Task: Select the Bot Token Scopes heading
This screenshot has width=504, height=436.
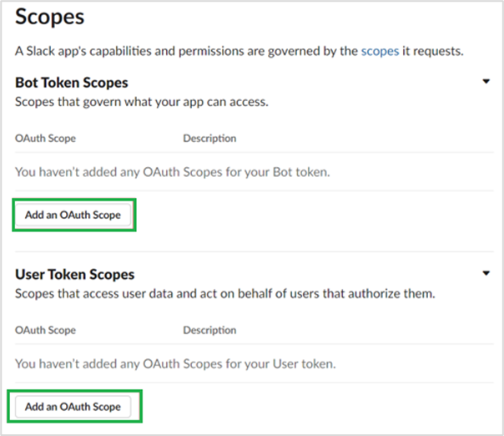Action: tap(72, 83)
